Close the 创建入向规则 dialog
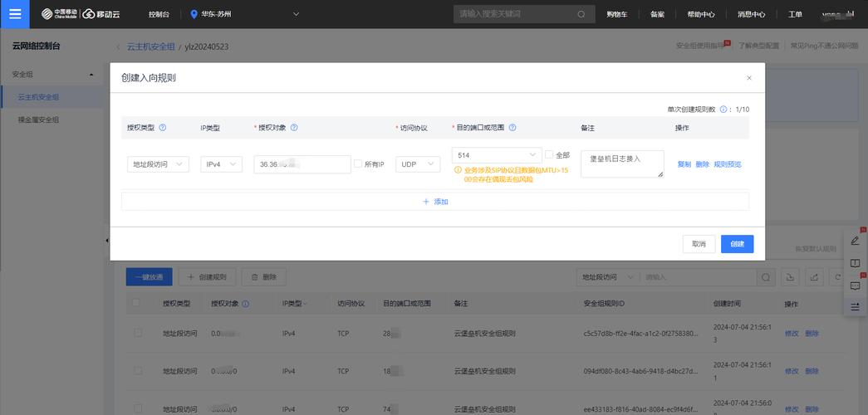Screen dimensions: 868x415 coord(749,78)
